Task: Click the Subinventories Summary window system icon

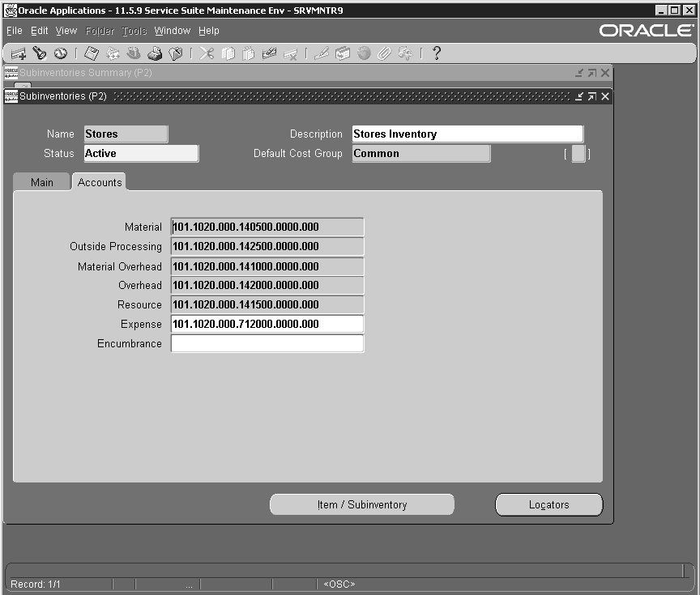Action: click(11, 73)
